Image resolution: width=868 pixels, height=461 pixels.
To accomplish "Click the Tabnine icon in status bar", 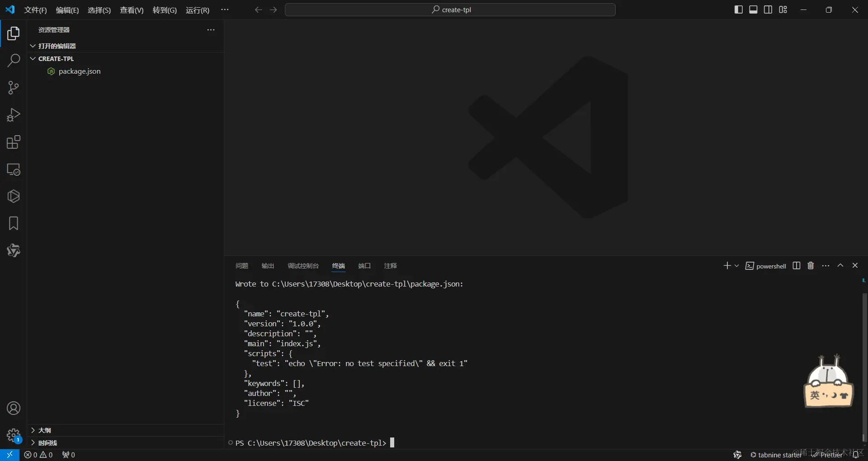I will click(x=737, y=455).
